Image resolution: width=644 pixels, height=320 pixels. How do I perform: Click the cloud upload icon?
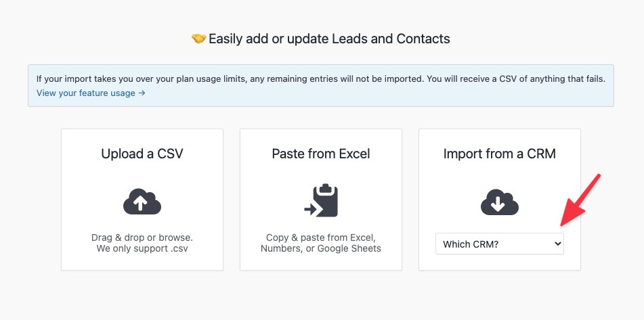click(142, 202)
